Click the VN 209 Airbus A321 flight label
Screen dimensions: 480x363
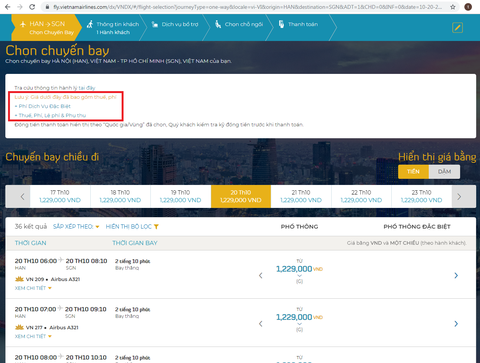(x=47, y=279)
